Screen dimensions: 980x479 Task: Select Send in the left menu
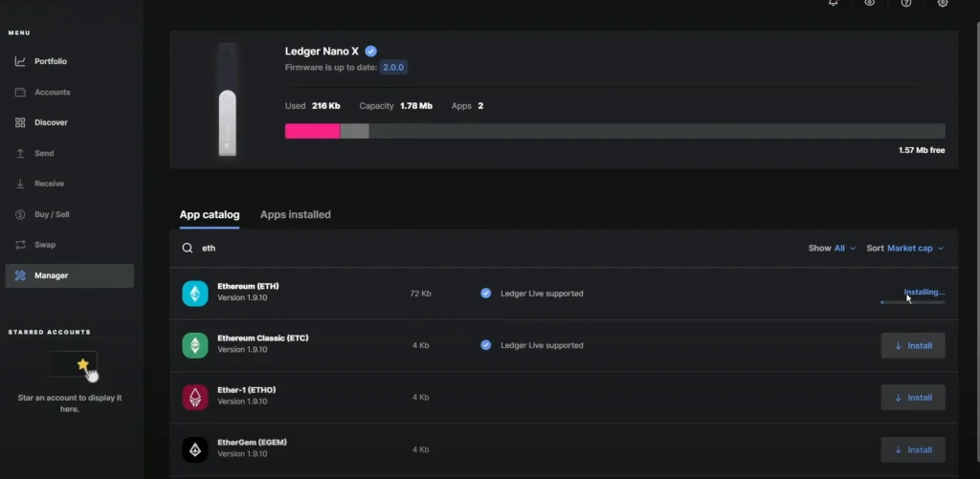(69, 153)
